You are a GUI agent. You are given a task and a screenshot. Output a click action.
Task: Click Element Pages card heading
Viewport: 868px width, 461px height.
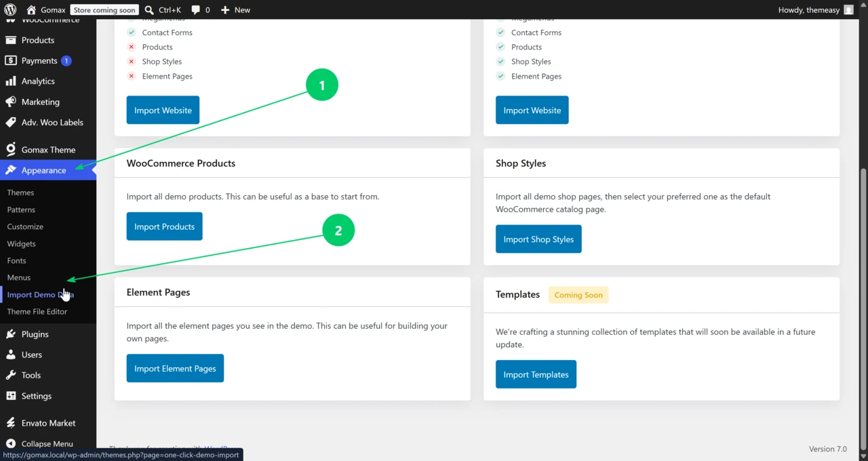(158, 292)
